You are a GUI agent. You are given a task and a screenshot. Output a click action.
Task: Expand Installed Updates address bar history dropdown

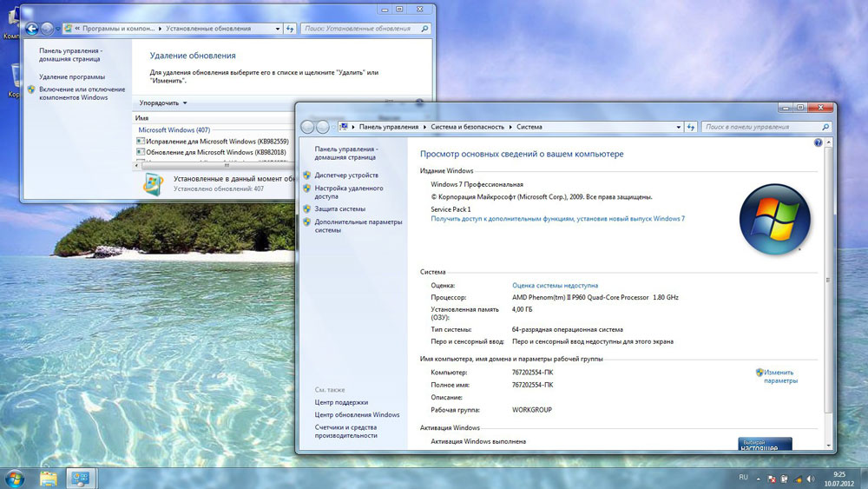[x=278, y=29]
